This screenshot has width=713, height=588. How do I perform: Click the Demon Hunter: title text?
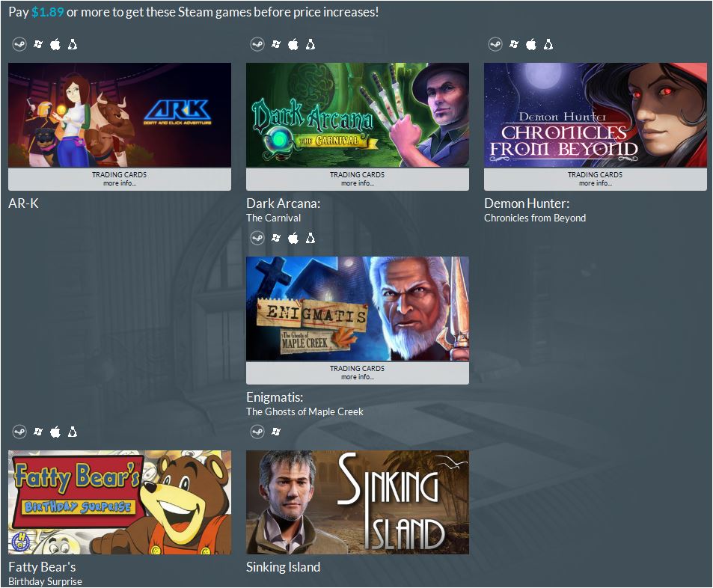coord(527,203)
